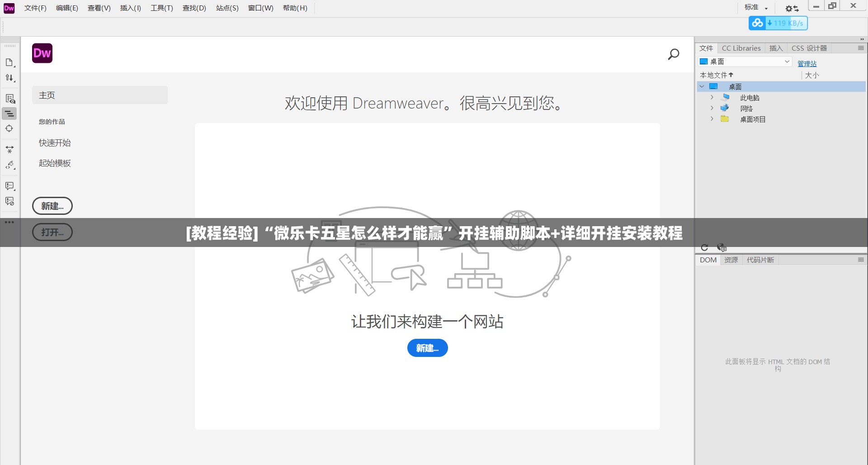Select 主页 in the start sidebar
This screenshot has height=465, width=868.
[x=100, y=95]
